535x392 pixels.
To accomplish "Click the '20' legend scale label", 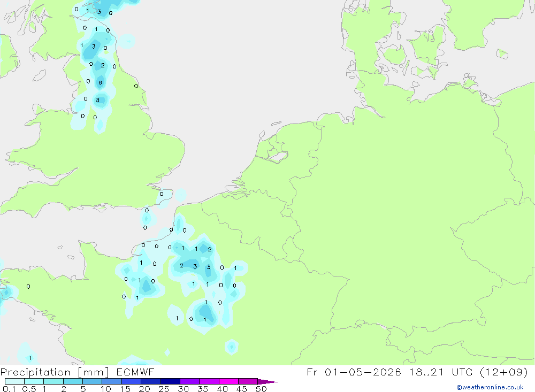I will point(144,389).
